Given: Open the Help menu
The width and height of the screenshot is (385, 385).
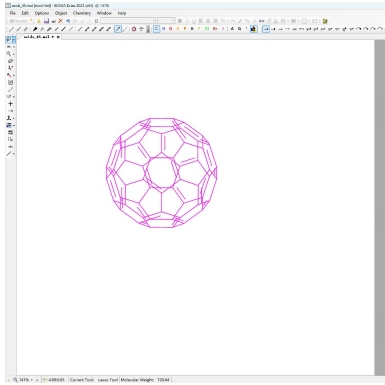Looking at the screenshot, I should [x=122, y=13].
